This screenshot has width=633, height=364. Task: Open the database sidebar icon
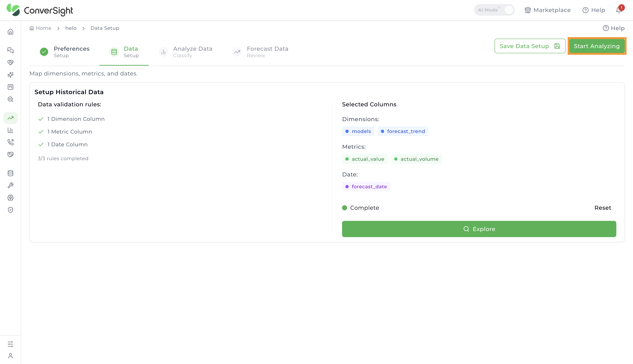click(10, 173)
